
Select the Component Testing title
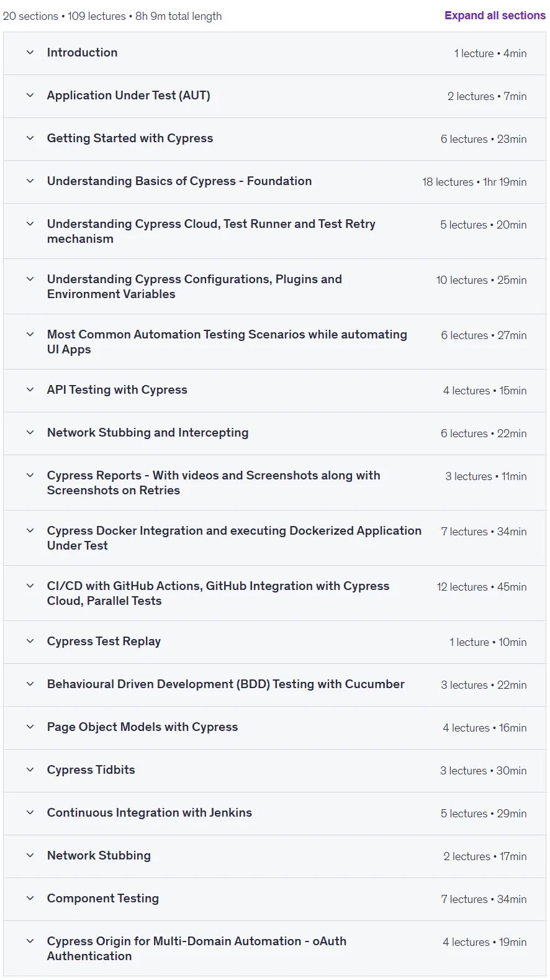tap(103, 899)
